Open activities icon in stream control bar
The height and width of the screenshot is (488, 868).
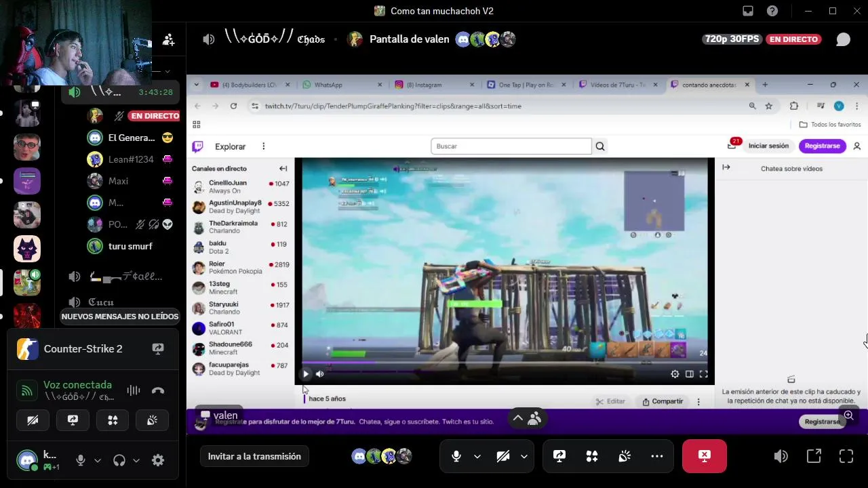pos(592,456)
